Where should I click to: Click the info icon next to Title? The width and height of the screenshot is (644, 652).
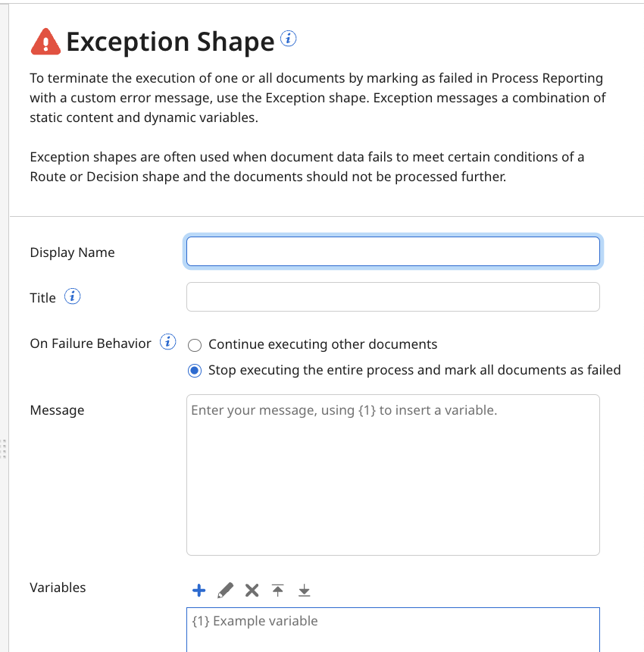[x=72, y=296]
